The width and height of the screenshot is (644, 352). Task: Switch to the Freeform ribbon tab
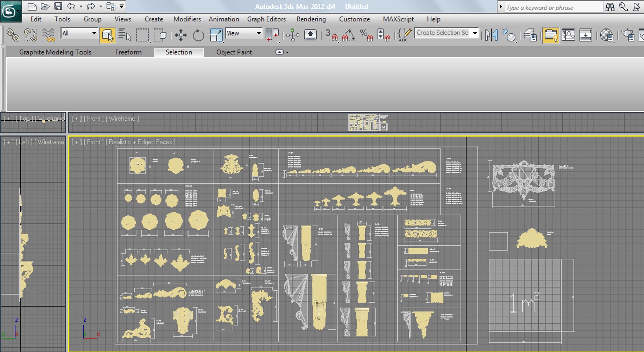click(x=128, y=52)
